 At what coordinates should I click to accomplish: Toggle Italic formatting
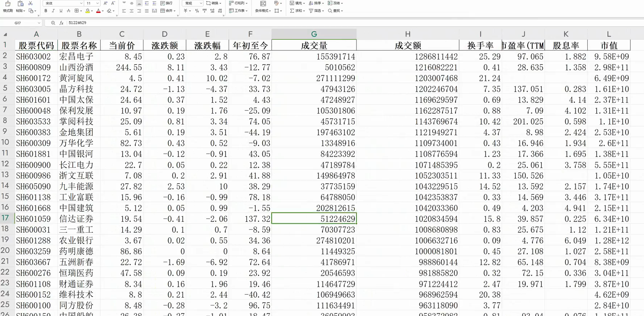pos(53,11)
